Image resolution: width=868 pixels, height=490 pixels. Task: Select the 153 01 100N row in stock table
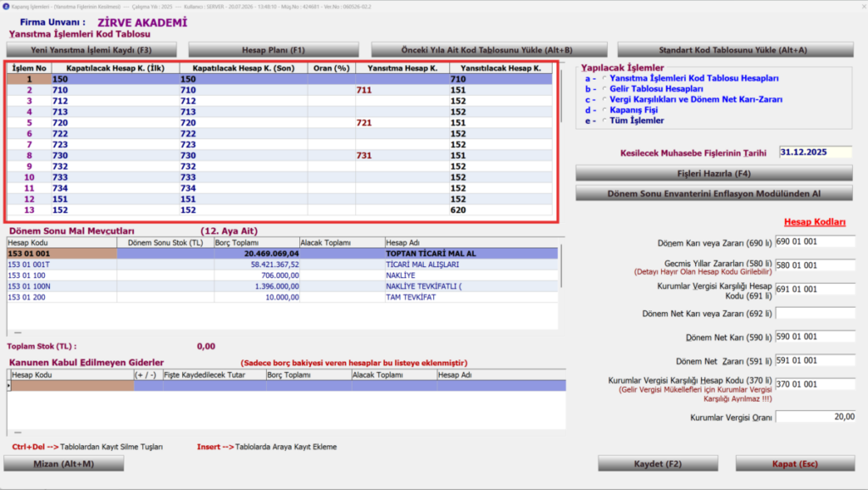point(282,287)
